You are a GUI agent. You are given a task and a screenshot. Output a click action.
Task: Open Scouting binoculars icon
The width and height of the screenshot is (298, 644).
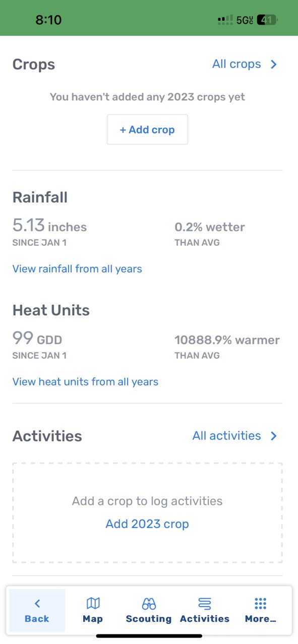pyautogui.click(x=149, y=603)
